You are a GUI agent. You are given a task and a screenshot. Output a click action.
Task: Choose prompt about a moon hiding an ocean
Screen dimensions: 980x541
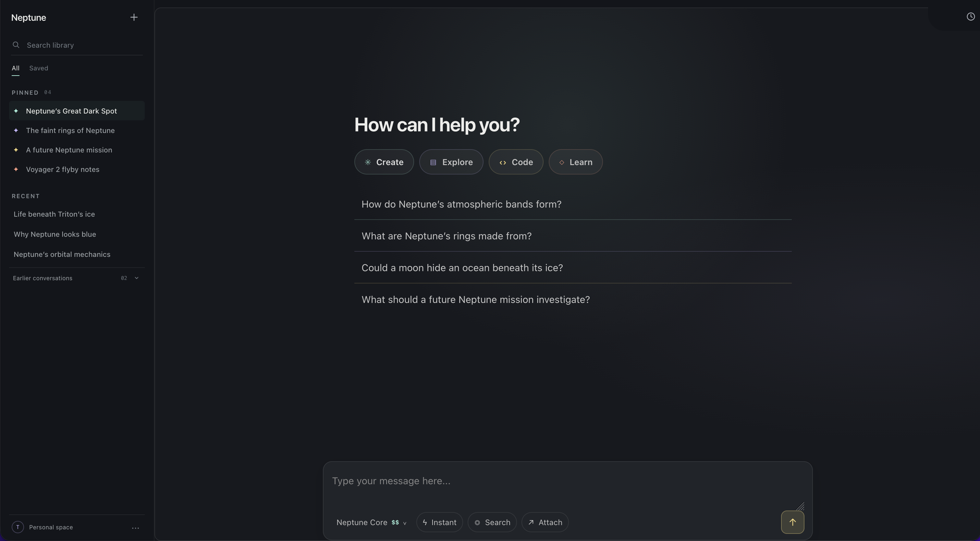[573, 268]
